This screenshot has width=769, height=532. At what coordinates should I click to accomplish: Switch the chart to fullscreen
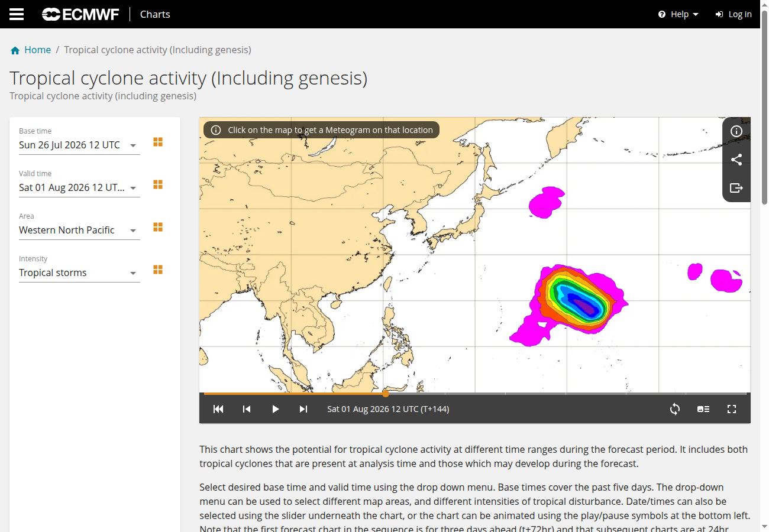pos(732,409)
